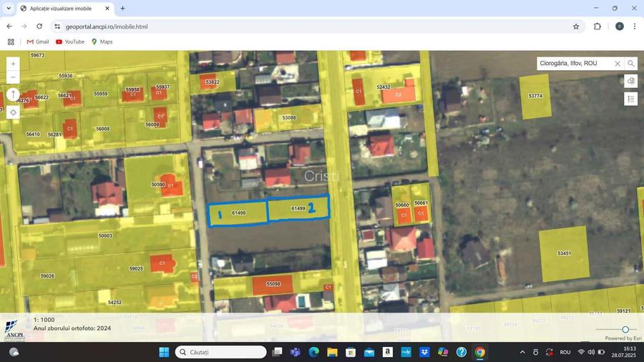Find my location on map
644x362 pixels.
coord(13,112)
